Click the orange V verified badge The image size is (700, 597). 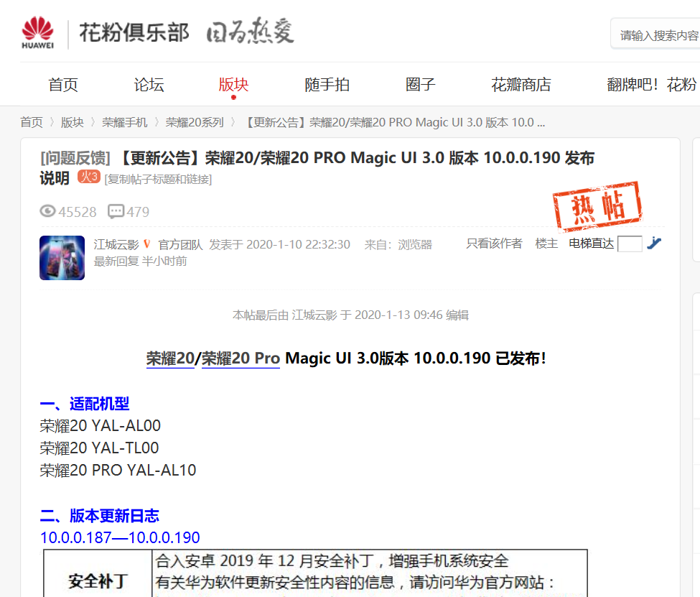click(x=147, y=244)
